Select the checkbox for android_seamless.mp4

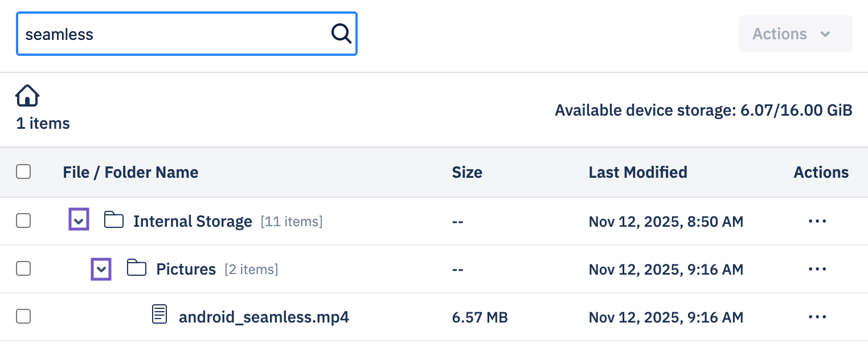[23, 317]
